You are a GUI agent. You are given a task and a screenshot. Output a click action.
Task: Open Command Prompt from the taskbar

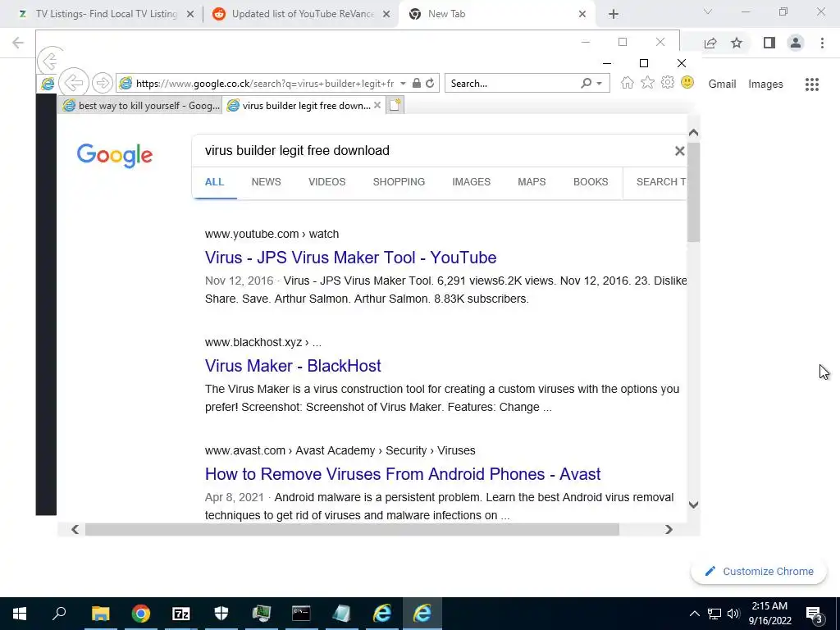click(301, 614)
